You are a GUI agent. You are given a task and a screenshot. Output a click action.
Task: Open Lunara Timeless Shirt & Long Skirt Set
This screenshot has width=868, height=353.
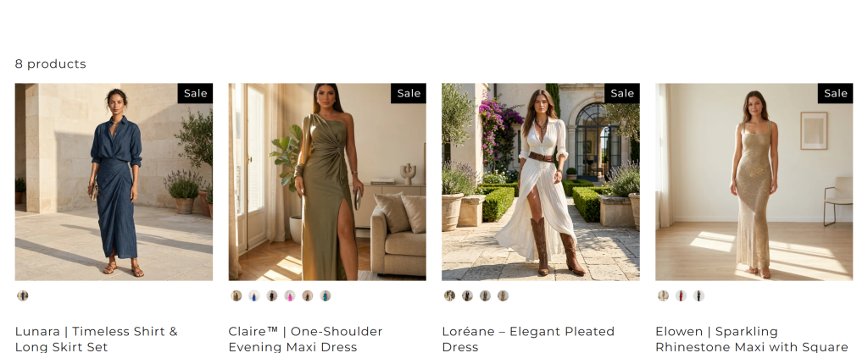point(97,339)
